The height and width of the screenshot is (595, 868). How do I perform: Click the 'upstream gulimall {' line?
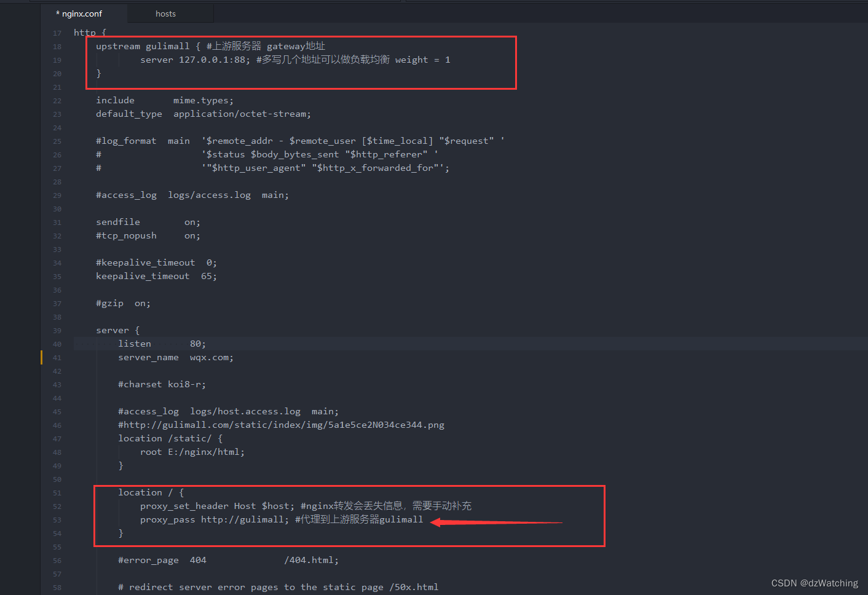tap(210, 46)
